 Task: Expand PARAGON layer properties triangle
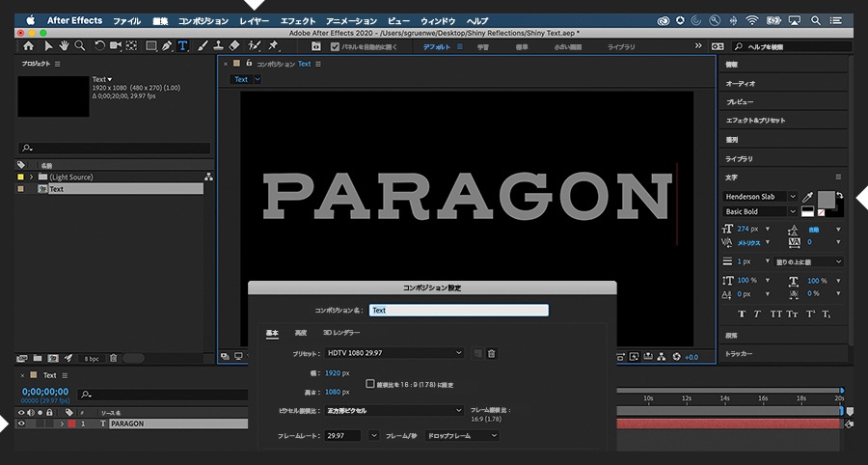62,424
